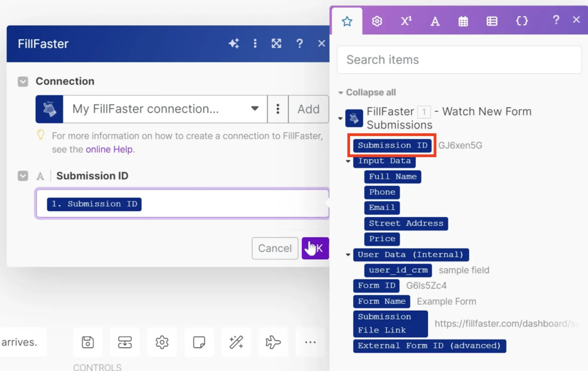Click the Submission ID input field

[182, 204]
